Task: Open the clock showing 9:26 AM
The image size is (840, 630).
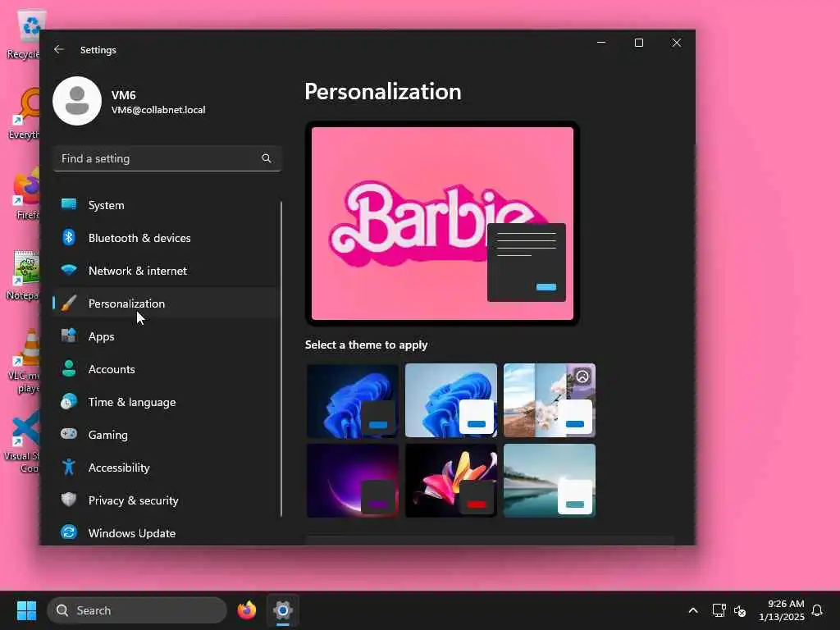Action: tap(781, 610)
